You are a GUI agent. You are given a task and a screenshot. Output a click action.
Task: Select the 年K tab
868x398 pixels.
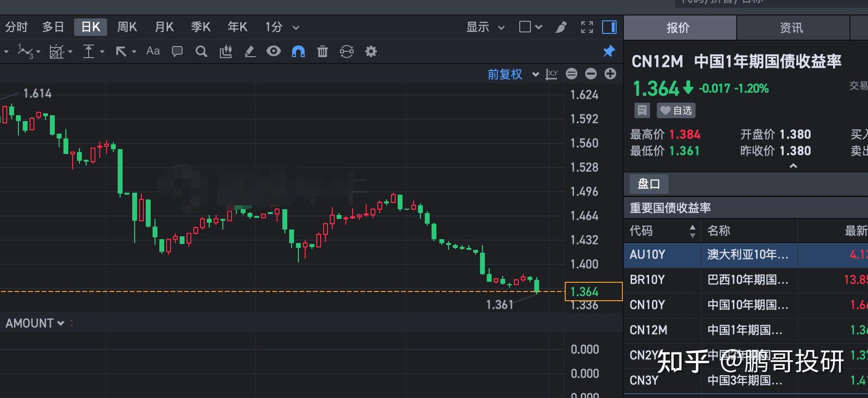237,27
